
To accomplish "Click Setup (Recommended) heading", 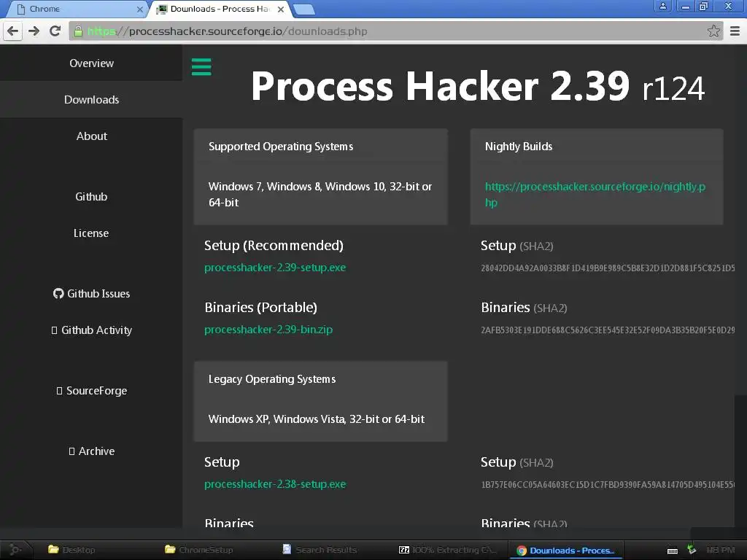I will click(x=274, y=246).
